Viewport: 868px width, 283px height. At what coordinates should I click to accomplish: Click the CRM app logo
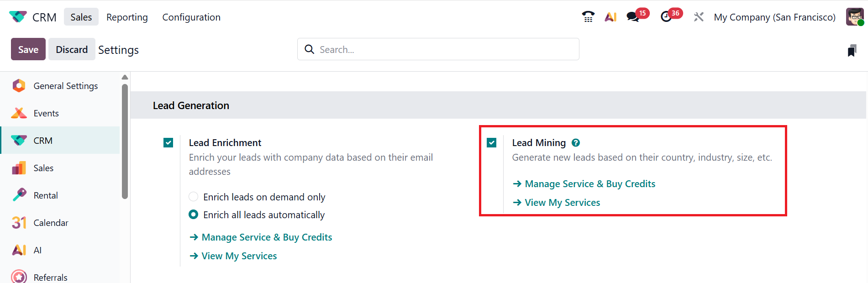[x=18, y=17]
